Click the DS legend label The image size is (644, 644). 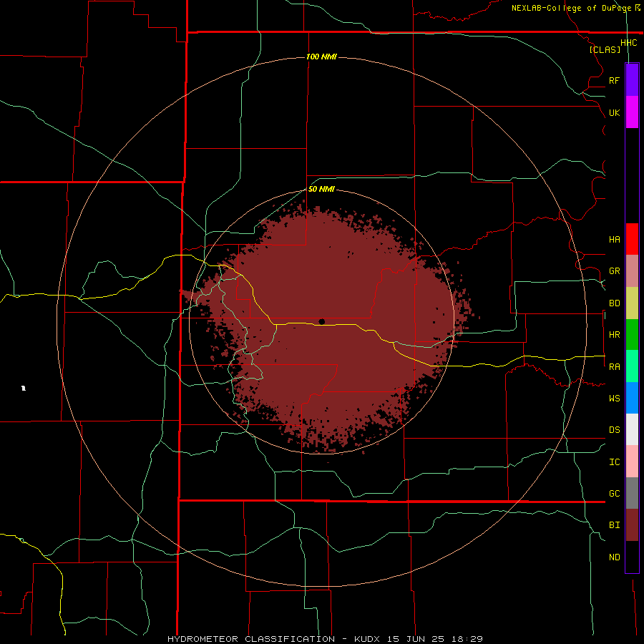(x=614, y=430)
